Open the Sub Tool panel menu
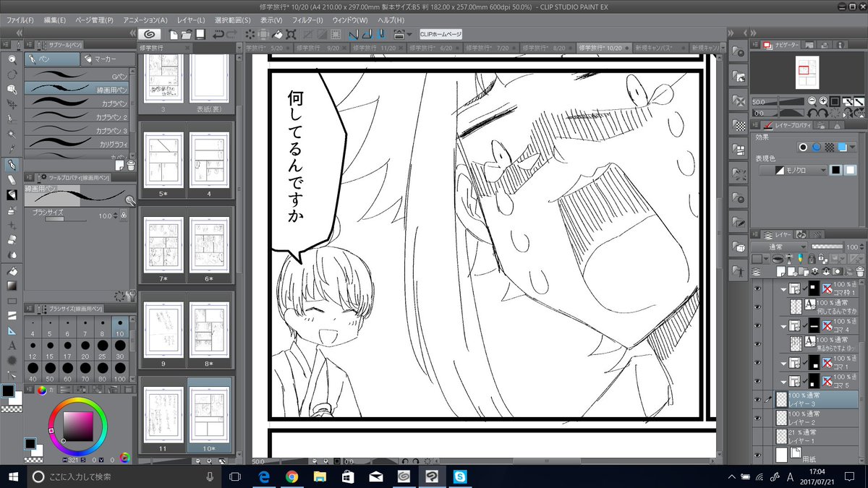The height and width of the screenshot is (488, 868). coord(30,46)
